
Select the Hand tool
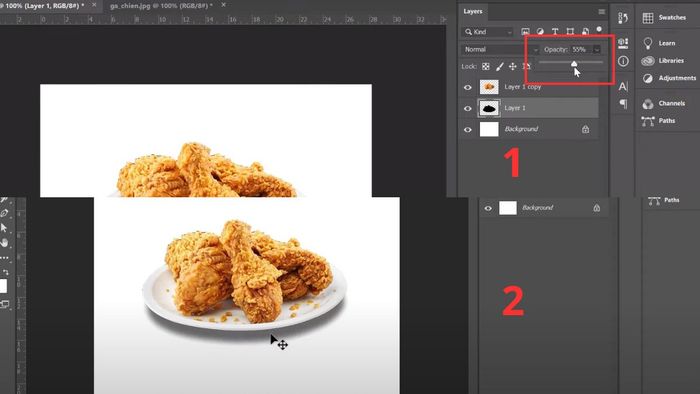coord(4,243)
